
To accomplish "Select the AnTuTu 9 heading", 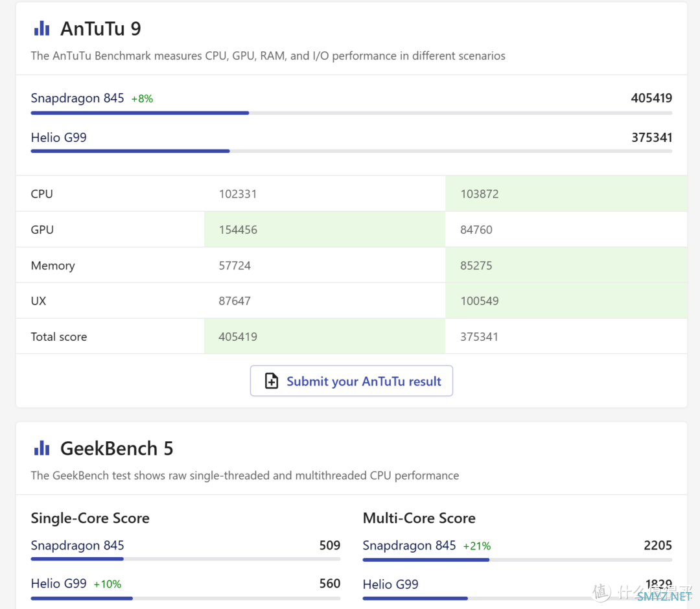I will pyautogui.click(x=100, y=29).
